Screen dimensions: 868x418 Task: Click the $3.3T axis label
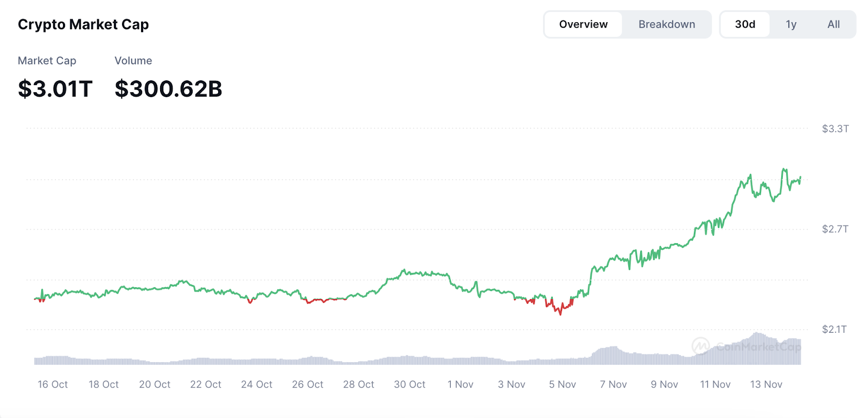(x=835, y=129)
